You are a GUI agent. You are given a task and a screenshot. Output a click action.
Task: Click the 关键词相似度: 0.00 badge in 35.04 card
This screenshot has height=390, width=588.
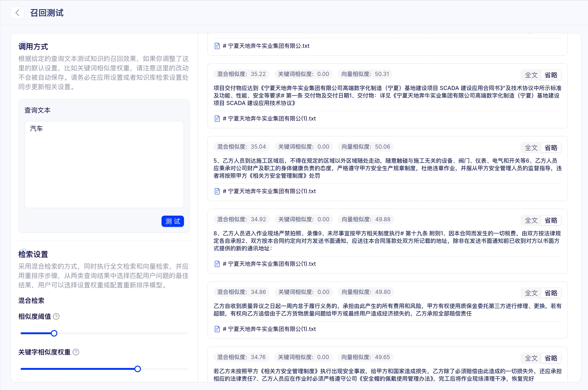304,147
